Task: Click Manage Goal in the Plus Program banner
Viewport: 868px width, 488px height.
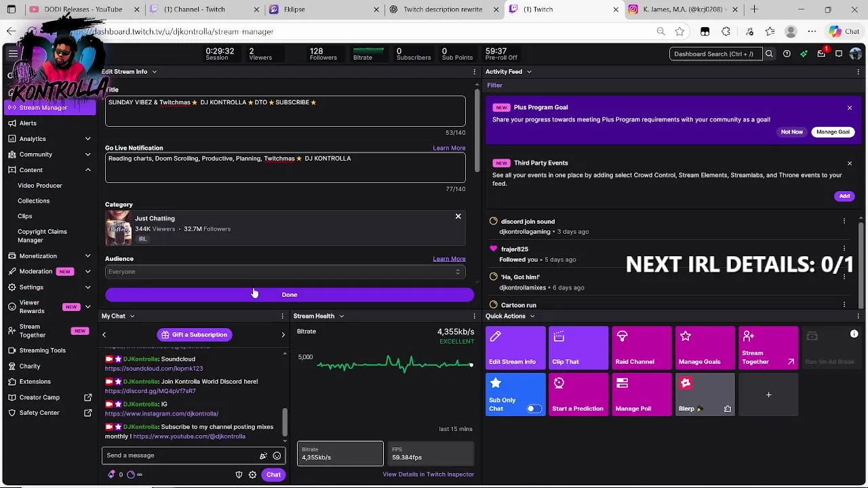Action: (x=833, y=132)
